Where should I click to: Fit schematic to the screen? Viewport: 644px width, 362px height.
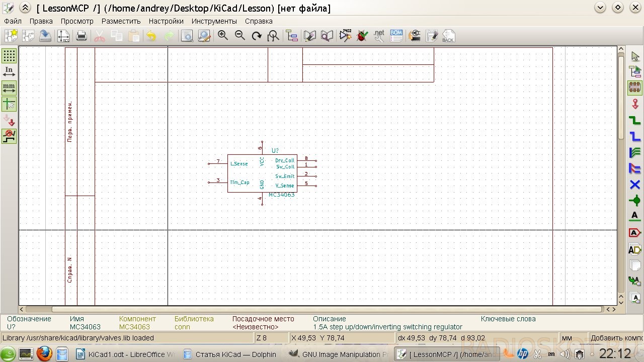pos(273,36)
